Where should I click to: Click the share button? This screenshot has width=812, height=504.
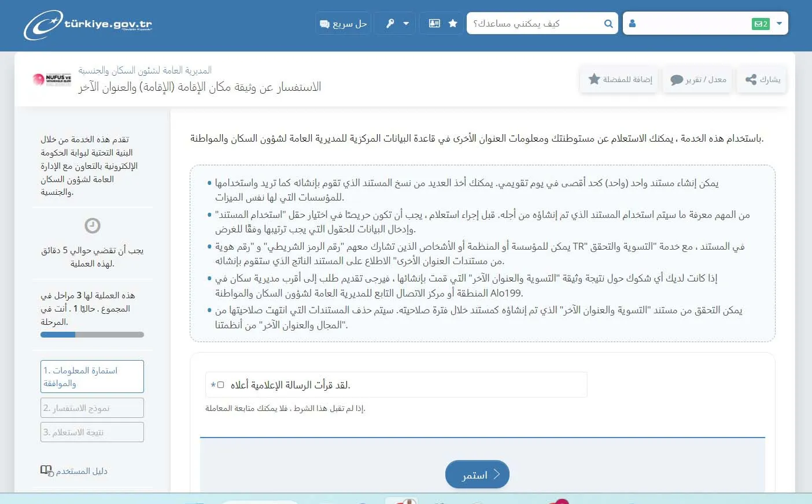click(x=762, y=80)
